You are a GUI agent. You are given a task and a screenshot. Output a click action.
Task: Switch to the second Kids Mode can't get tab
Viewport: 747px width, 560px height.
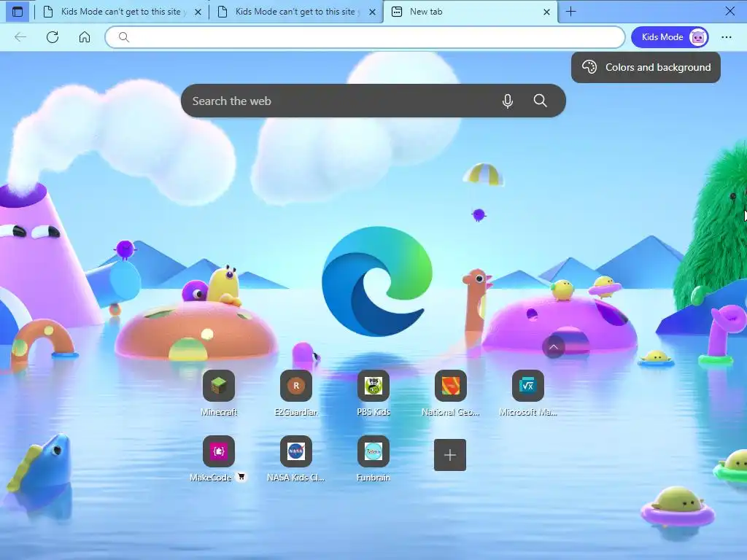click(296, 12)
